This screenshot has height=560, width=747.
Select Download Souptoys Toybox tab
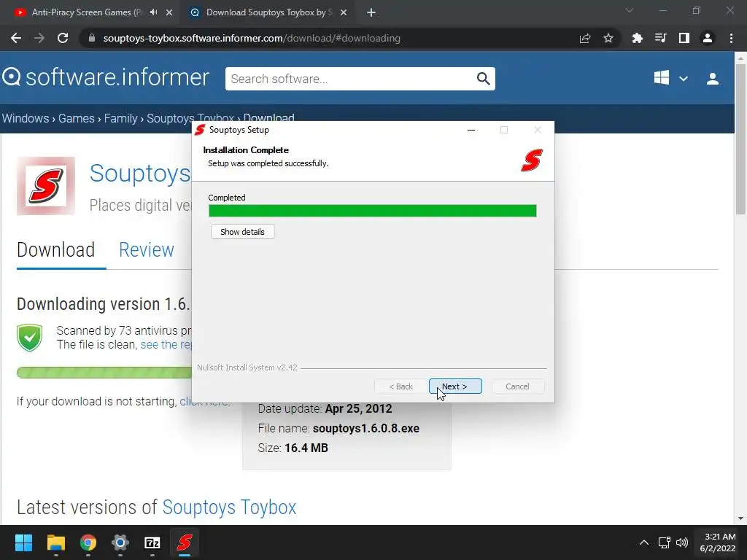click(x=268, y=12)
